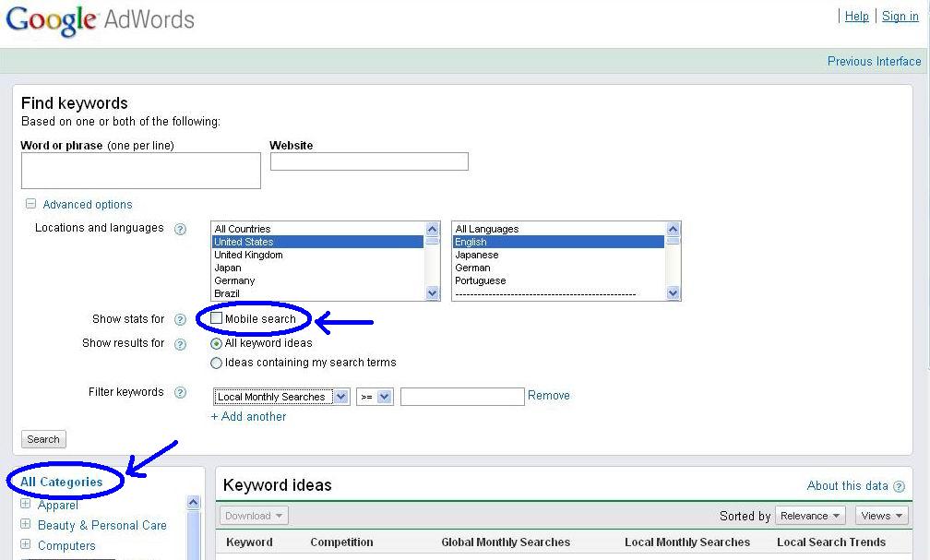Click Remove filter link

[549, 395]
